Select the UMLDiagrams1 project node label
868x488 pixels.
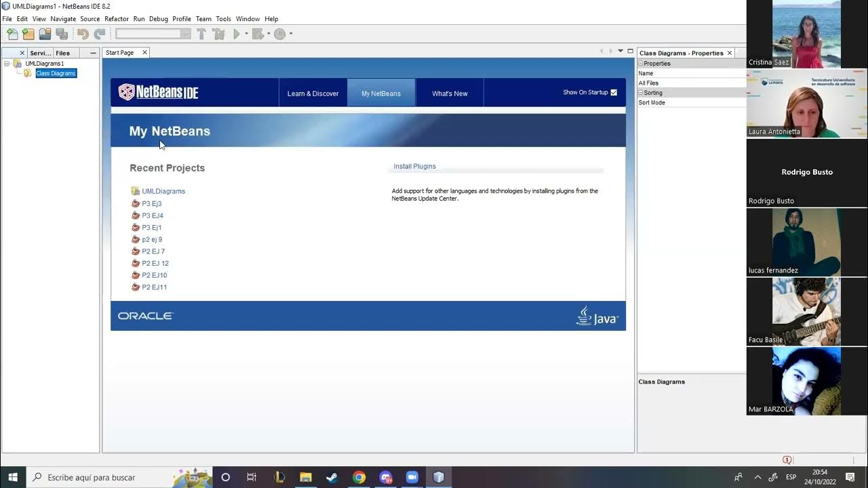click(44, 64)
